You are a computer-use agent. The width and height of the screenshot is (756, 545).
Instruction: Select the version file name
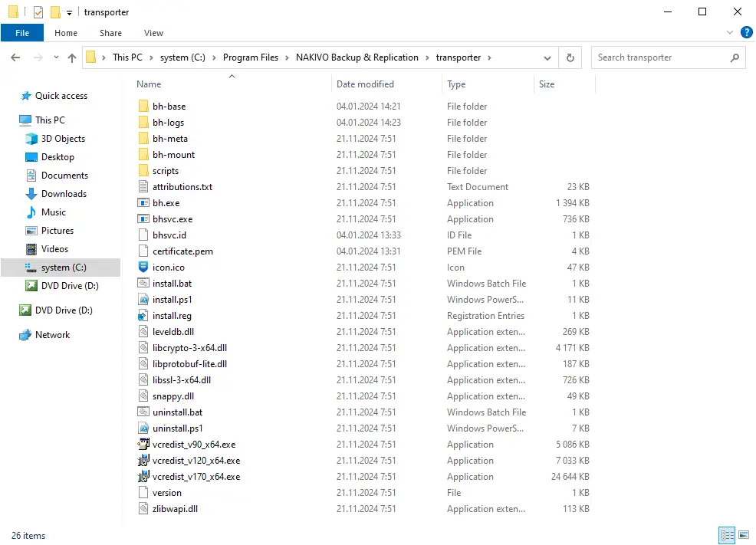point(167,492)
